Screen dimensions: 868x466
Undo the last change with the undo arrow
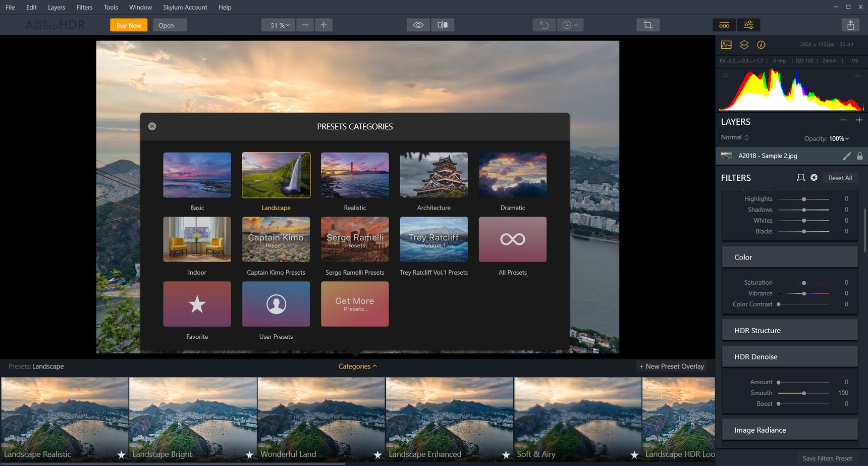tap(544, 25)
